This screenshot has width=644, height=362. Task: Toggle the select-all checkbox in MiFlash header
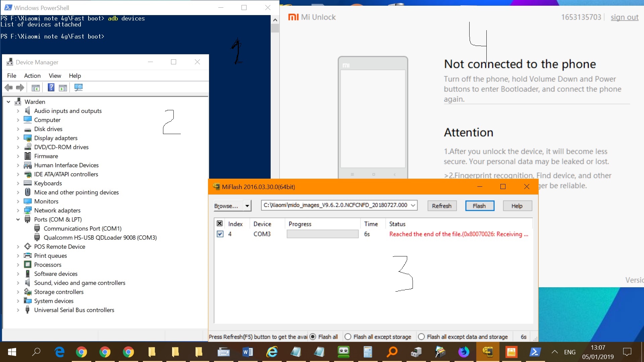click(x=220, y=223)
